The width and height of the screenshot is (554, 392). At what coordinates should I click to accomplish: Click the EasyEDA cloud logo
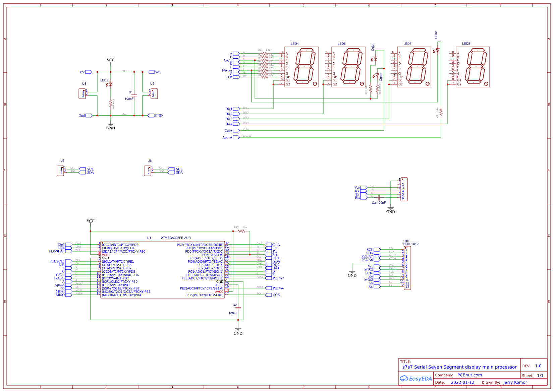point(405,379)
